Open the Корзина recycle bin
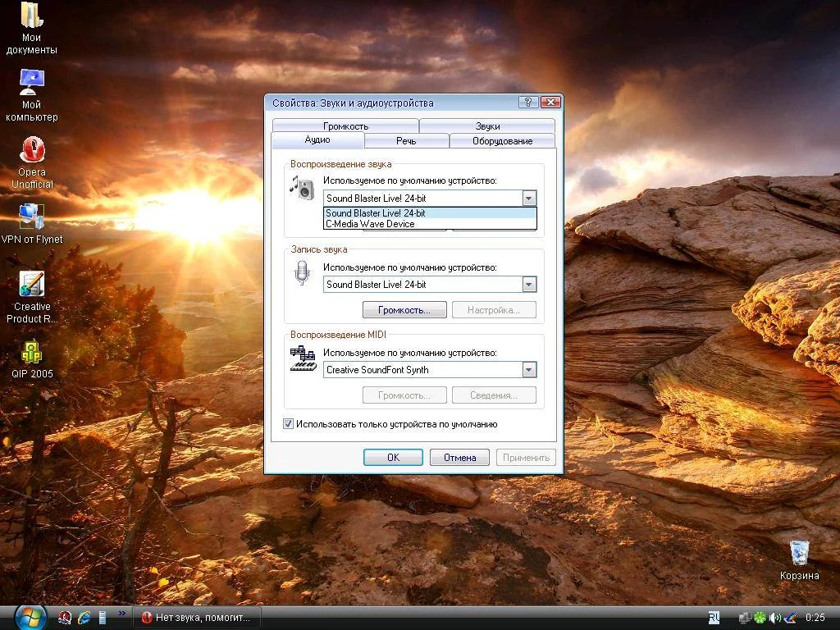 point(799,559)
